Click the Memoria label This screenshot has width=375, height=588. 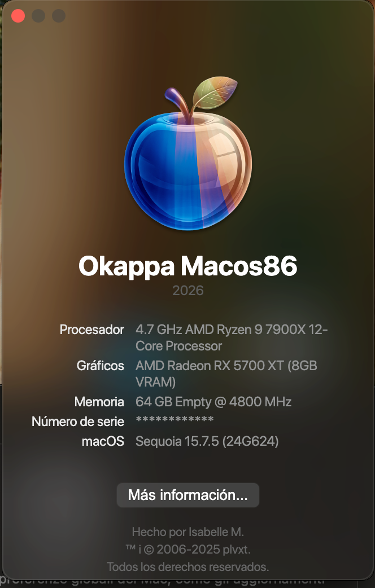point(99,402)
